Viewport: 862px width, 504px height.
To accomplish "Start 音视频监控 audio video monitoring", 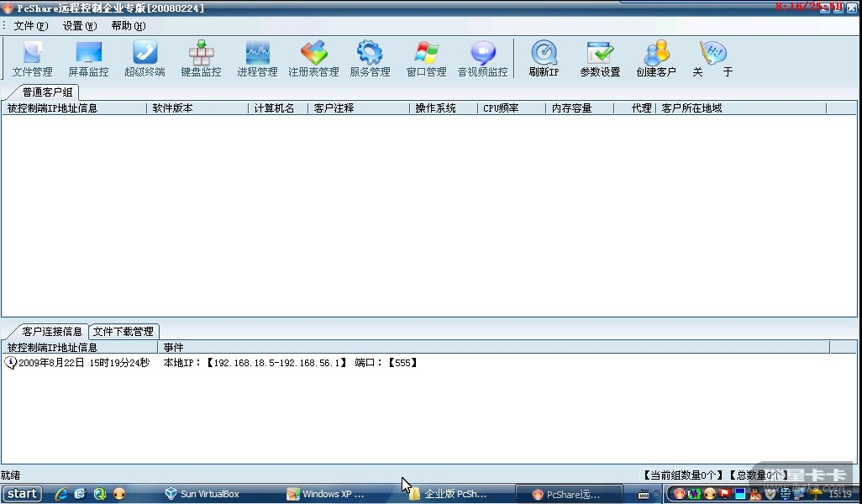I will pyautogui.click(x=483, y=59).
